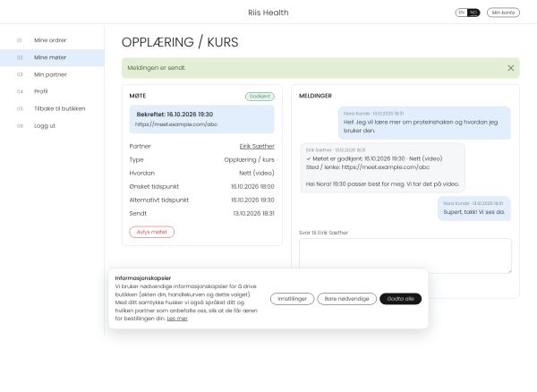Click the 'Alternativt tidspunkt' value 16.10.2026 19:30
Screen dimensions: 537x392
(x=252, y=200)
